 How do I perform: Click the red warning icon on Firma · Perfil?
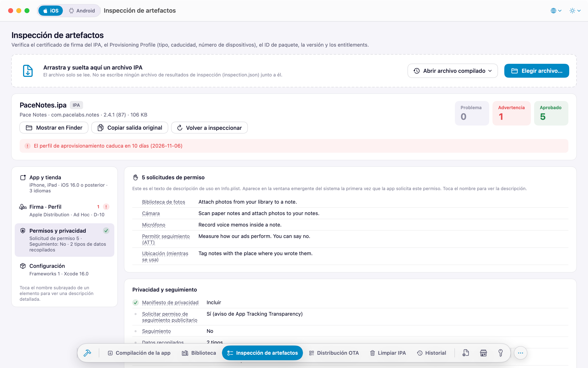pyautogui.click(x=106, y=207)
